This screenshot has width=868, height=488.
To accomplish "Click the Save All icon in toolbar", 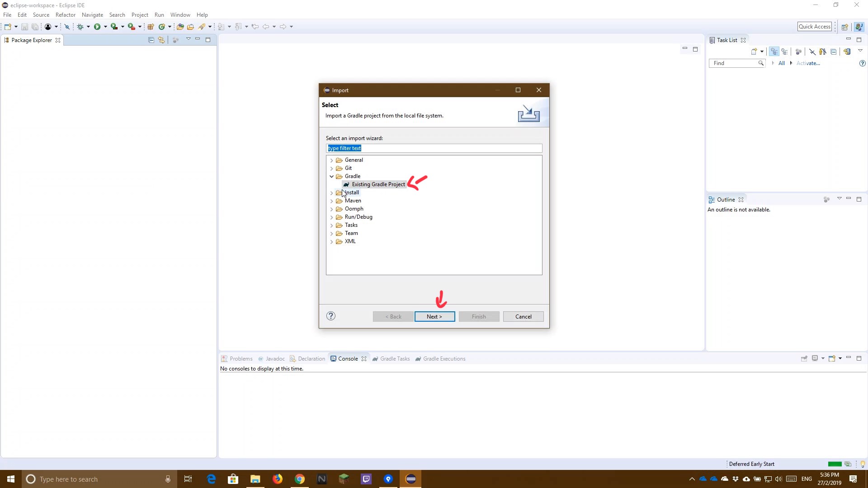I will coord(35,27).
